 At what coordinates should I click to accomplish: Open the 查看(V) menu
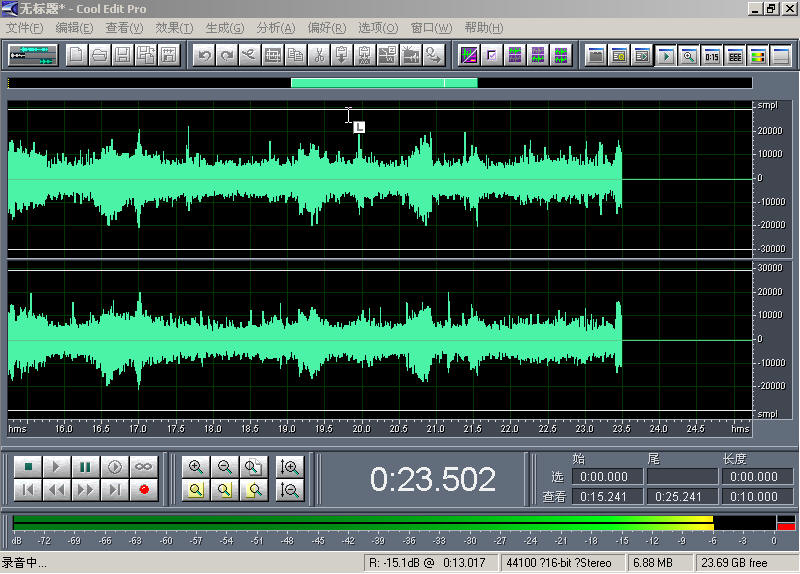tap(124, 28)
